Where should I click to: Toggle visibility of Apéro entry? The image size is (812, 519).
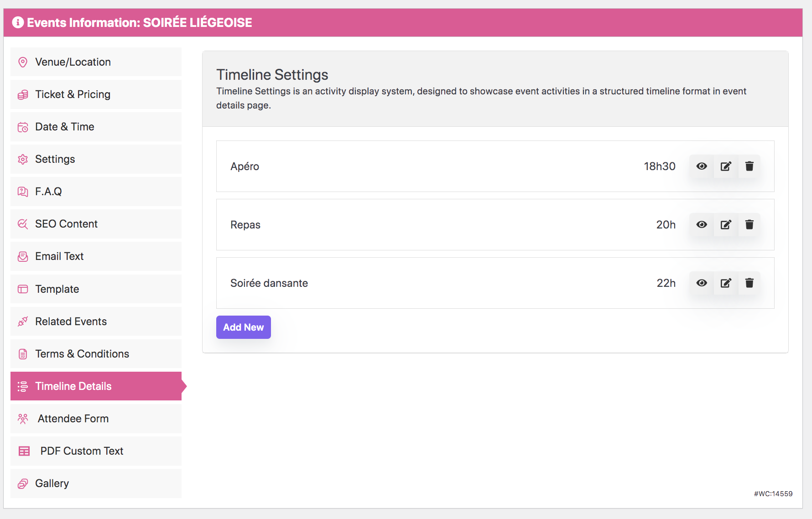(x=702, y=166)
